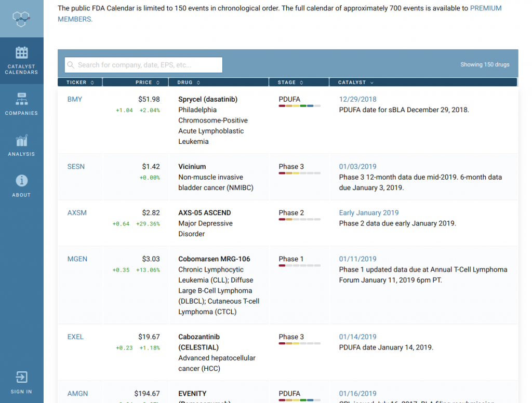Click the BMY PDUFA stage progress bar
532x403 pixels.
[300, 106]
